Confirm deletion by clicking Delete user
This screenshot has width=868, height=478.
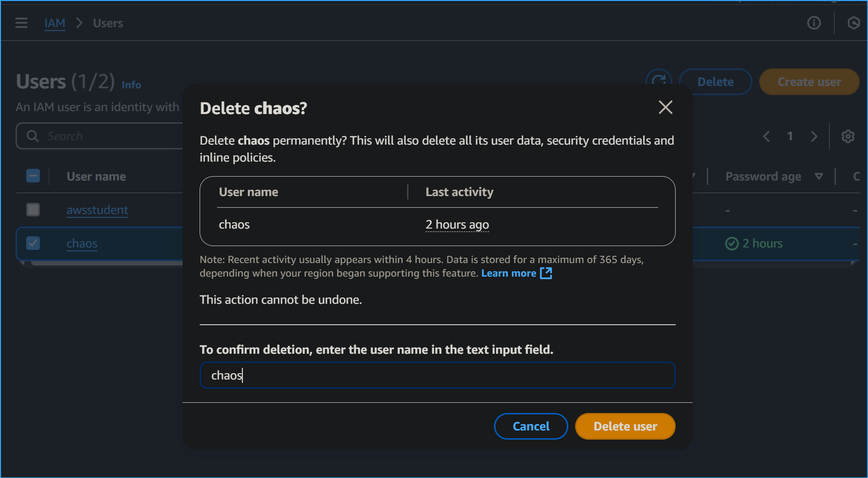coord(625,426)
